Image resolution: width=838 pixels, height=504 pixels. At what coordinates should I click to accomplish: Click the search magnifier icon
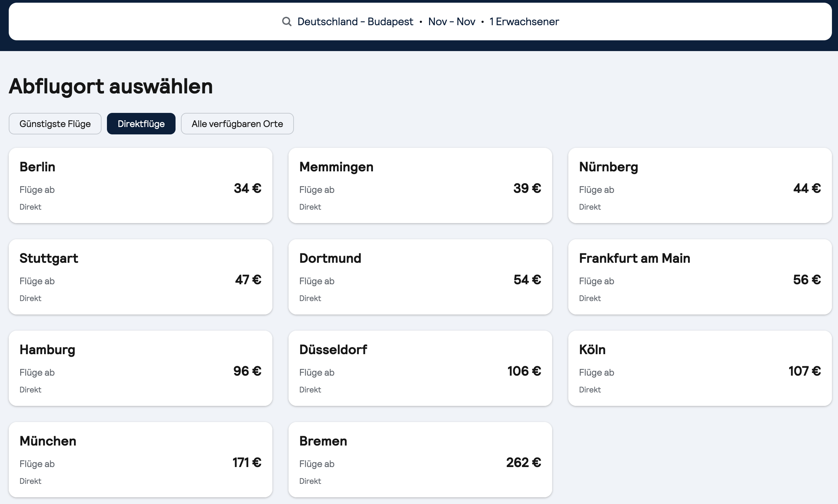[287, 22]
